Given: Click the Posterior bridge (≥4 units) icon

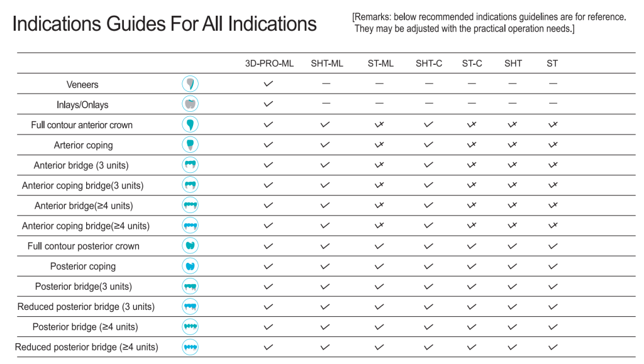Looking at the screenshot, I should [190, 327].
